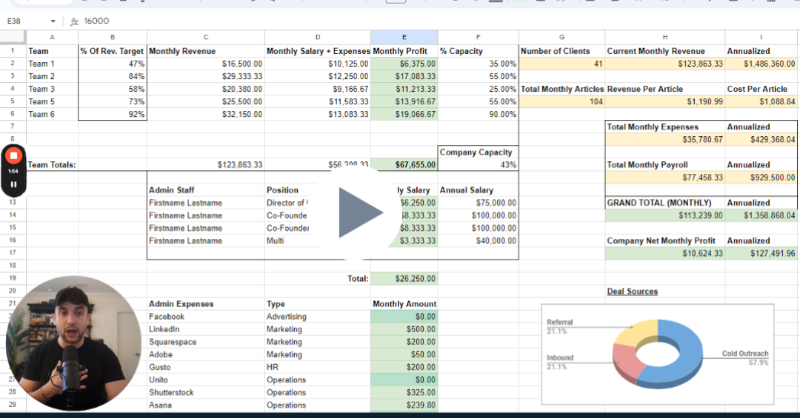The image size is (800, 418).
Task: Select the $26,250.00 total cell
Action: 404,279
